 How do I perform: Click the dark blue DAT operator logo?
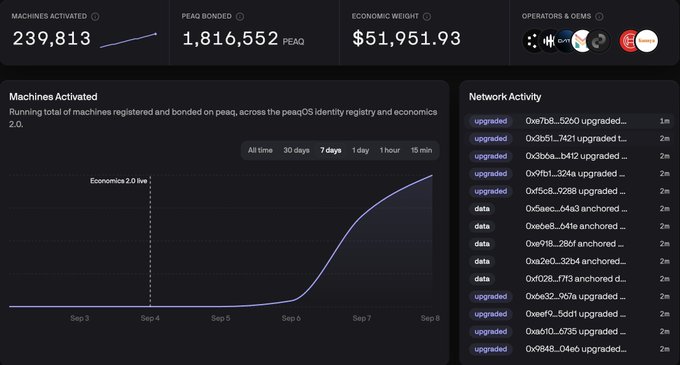pos(563,41)
